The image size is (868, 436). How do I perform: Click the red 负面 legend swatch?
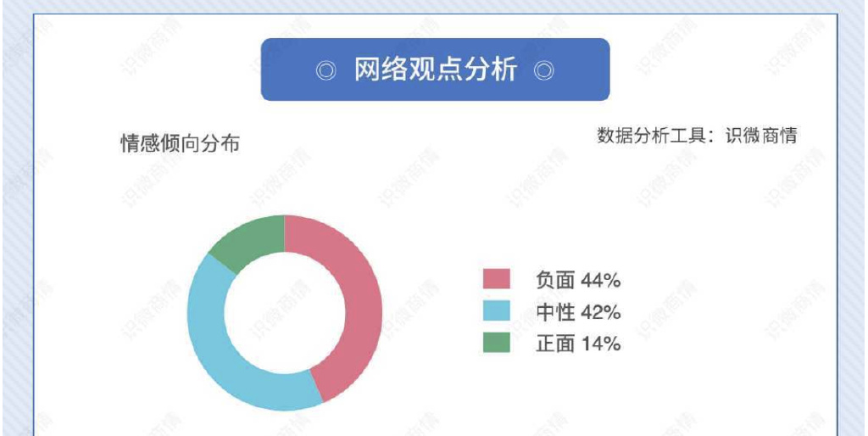coord(496,279)
